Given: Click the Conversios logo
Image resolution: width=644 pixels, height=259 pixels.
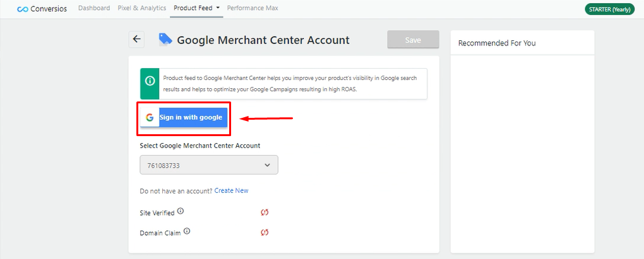Looking at the screenshot, I should (x=42, y=9).
